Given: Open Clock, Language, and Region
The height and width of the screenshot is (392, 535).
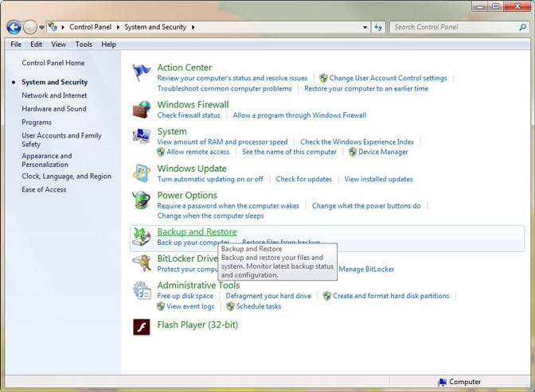Looking at the screenshot, I should pyautogui.click(x=67, y=177).
